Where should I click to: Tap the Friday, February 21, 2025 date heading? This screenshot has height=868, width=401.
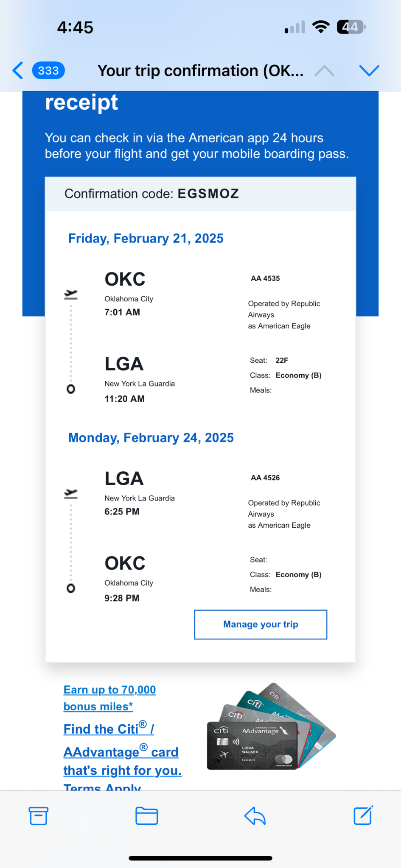(x=146, y=238)
